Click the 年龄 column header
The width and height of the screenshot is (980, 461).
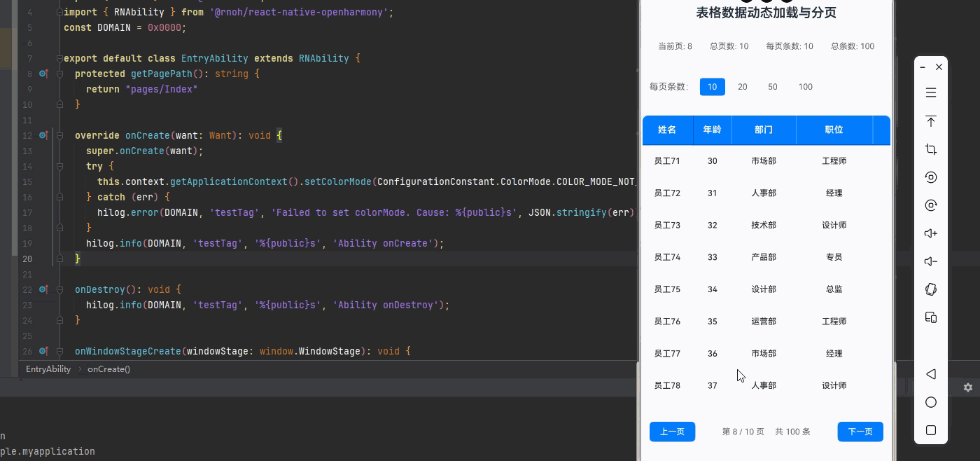(x=712, y=130)
